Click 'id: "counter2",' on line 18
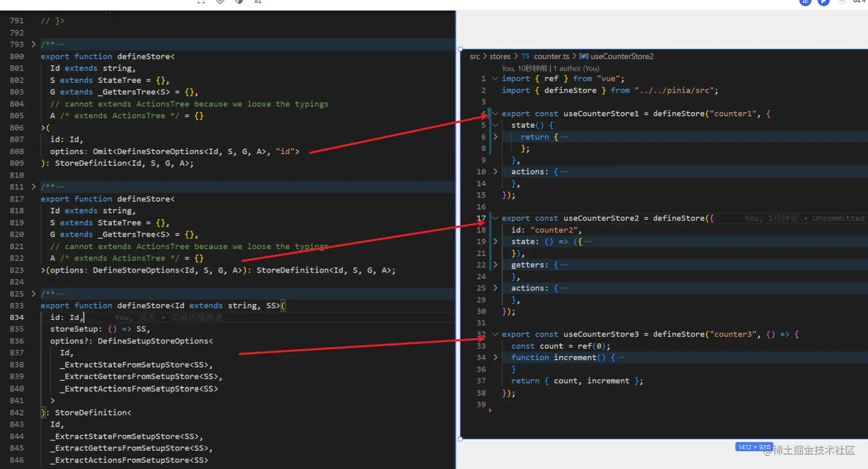 pos(546,230)
